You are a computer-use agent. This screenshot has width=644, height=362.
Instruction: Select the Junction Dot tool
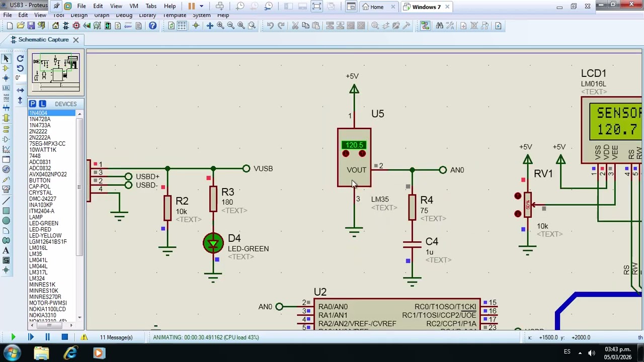coord(6,78)
